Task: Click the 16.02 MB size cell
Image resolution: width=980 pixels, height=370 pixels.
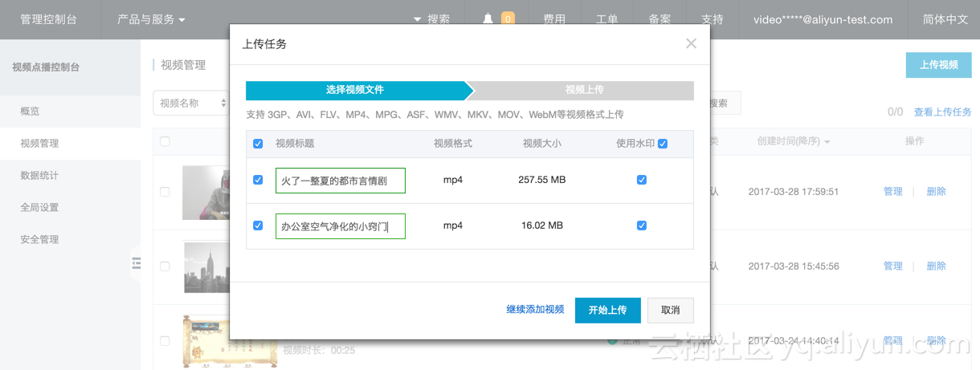Action: 542,226
